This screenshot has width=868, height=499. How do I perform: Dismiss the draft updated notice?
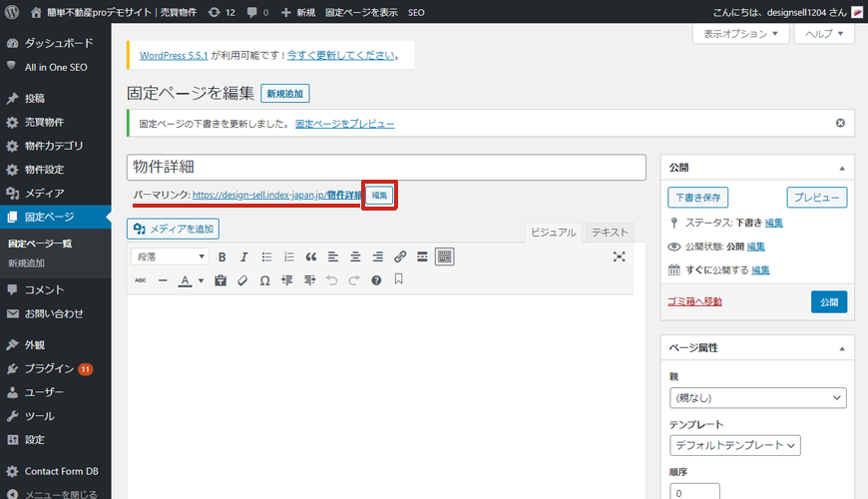click(x=840, y=124)
